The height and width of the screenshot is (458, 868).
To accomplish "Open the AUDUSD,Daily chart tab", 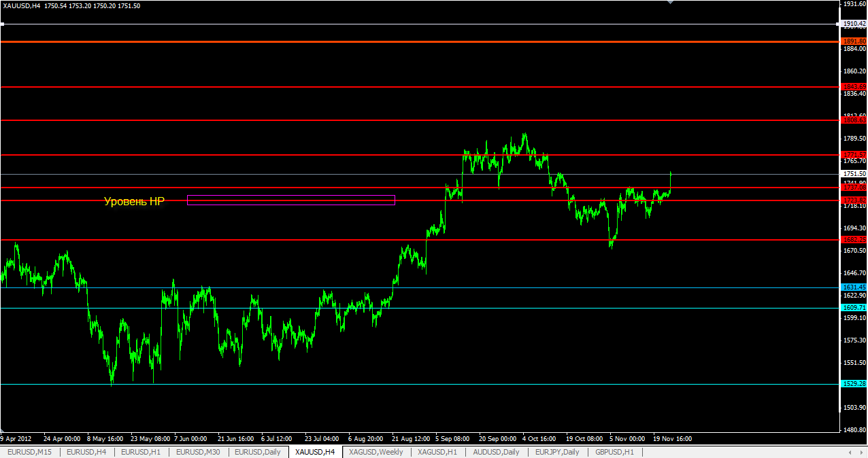I will [496, 452].
